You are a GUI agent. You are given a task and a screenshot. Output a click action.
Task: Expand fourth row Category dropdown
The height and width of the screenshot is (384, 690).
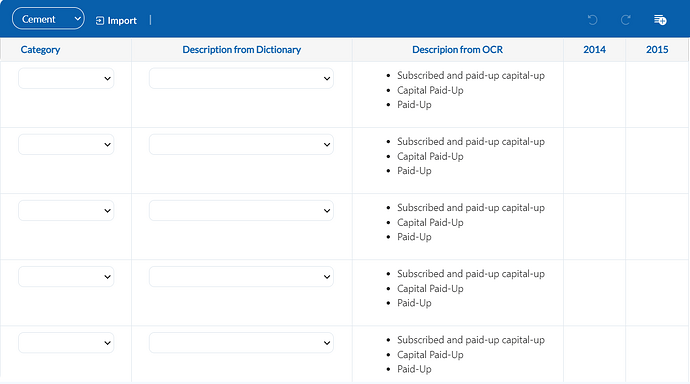[x=66, y=276]
